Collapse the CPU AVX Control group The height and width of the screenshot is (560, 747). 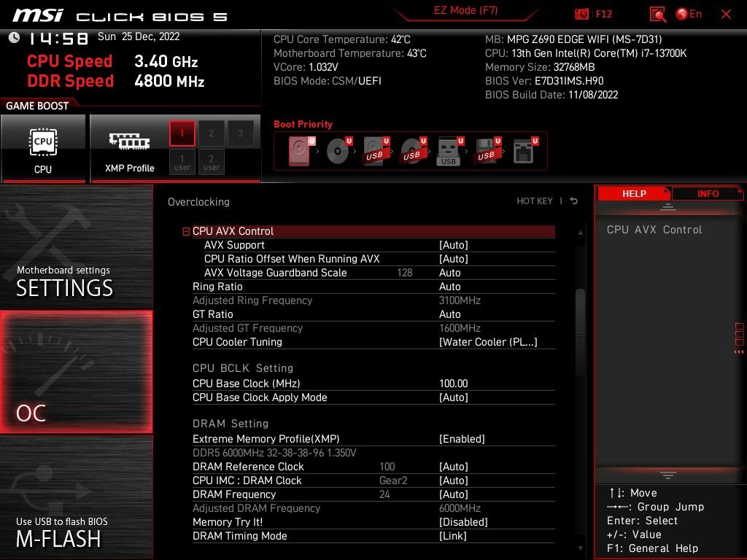pos(186,231)
